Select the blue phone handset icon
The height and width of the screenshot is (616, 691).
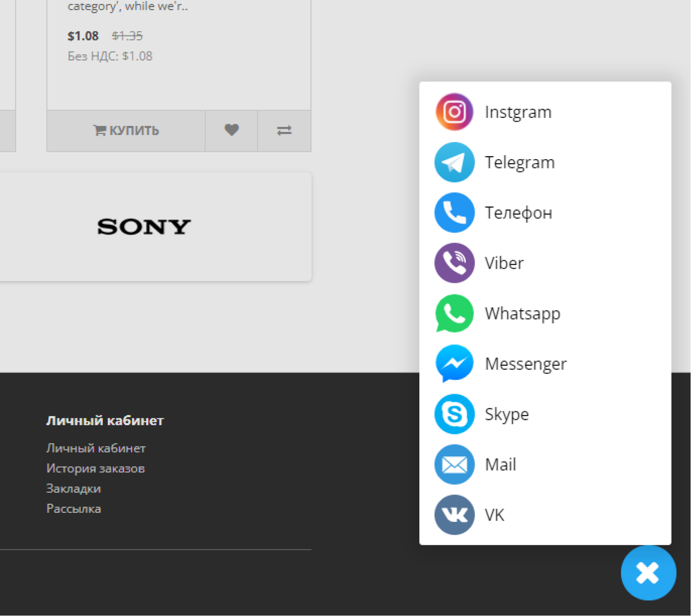click(x=454, y=213)
